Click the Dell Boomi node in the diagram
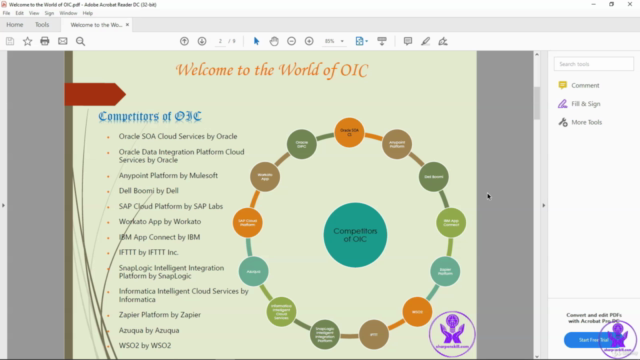This screenshot has width=640, height=360. coord(433,177)
